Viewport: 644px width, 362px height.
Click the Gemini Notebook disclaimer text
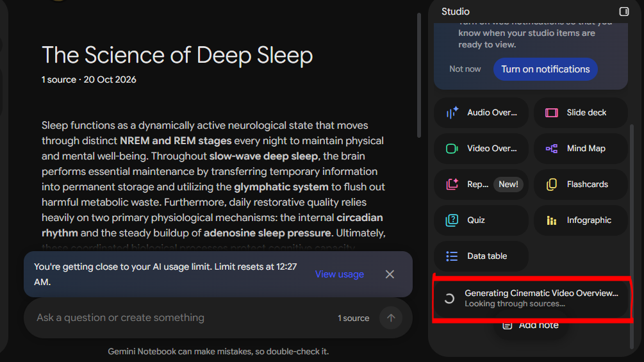click(218, 352)
